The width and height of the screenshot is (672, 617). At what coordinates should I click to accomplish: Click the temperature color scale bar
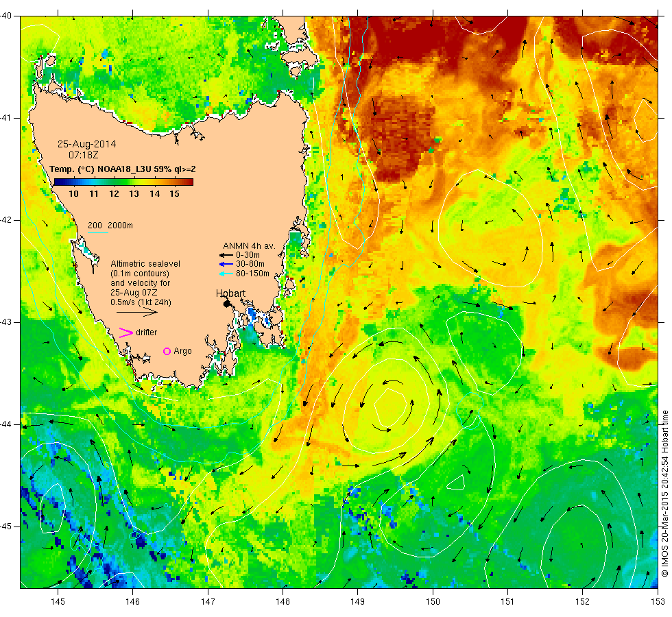point(123,182)
